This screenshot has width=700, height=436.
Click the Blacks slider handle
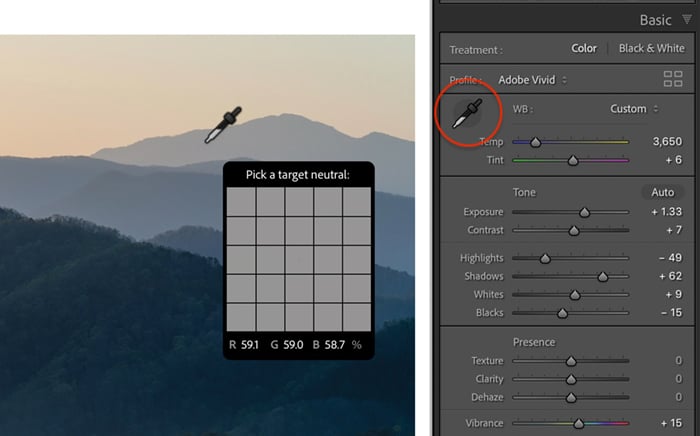pos(562,313)
